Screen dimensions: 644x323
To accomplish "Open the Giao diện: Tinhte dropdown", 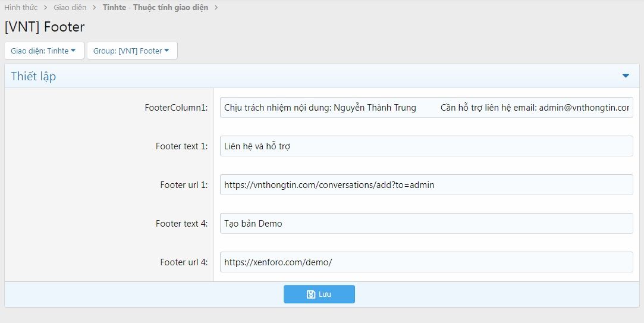I will click(44, 51).
